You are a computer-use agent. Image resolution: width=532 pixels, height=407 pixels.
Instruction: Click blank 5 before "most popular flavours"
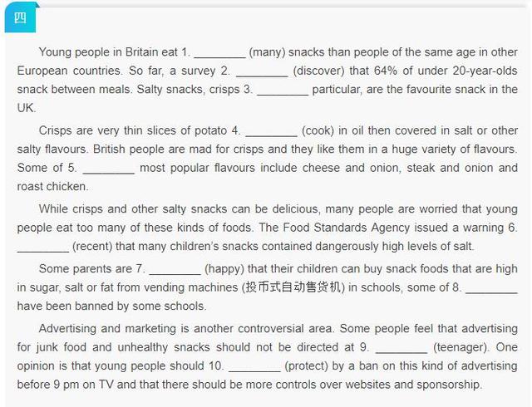click(108, 168)
